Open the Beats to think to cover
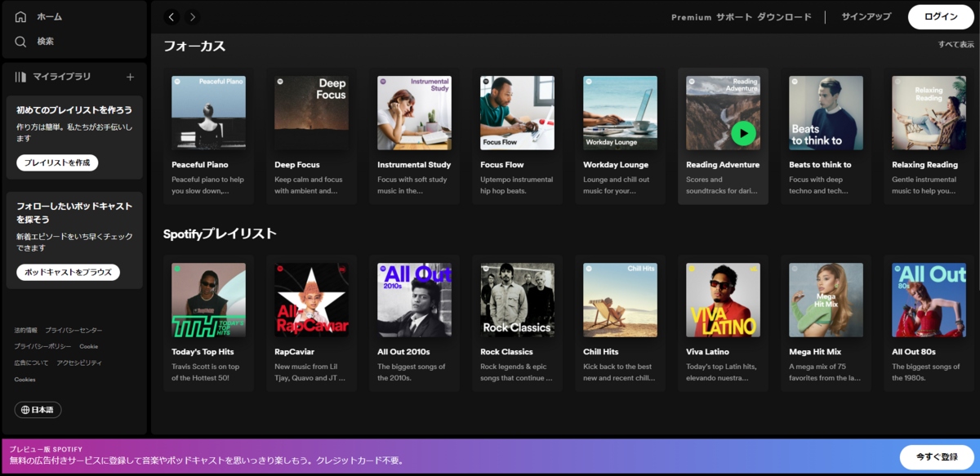 click(826, 113)
